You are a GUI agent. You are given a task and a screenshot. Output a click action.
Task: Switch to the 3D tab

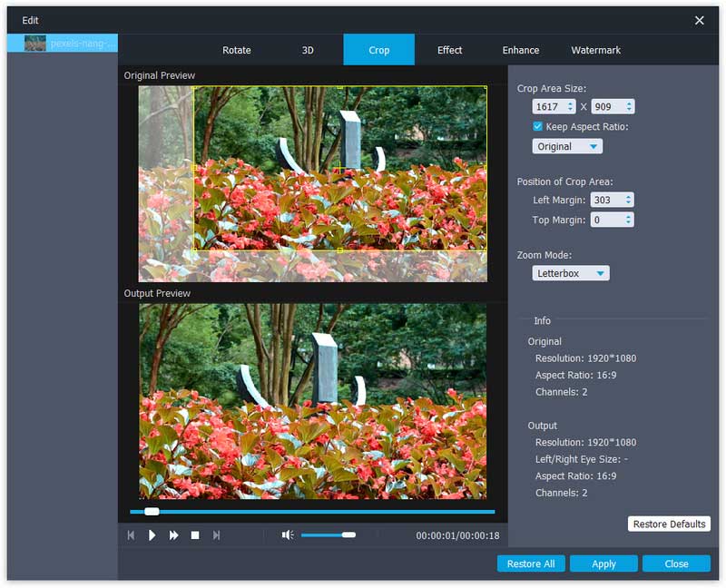(x=308, y=50)
